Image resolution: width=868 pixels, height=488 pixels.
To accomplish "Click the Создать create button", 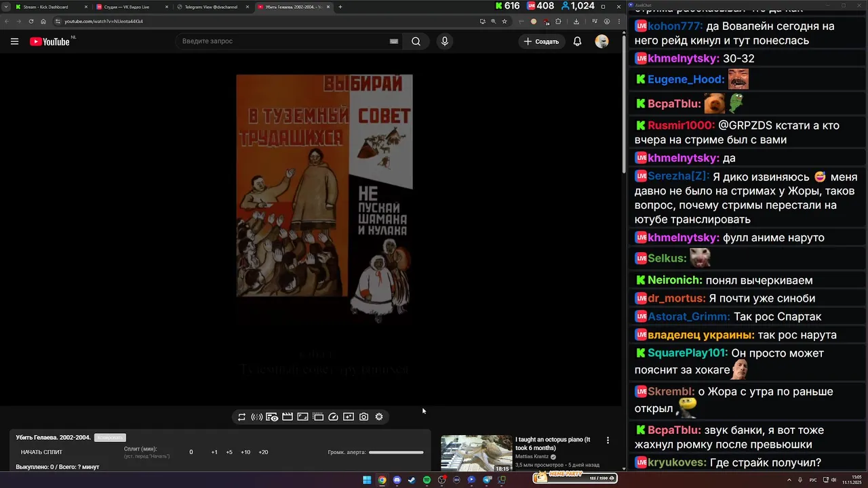I will [x=541, y=41].
